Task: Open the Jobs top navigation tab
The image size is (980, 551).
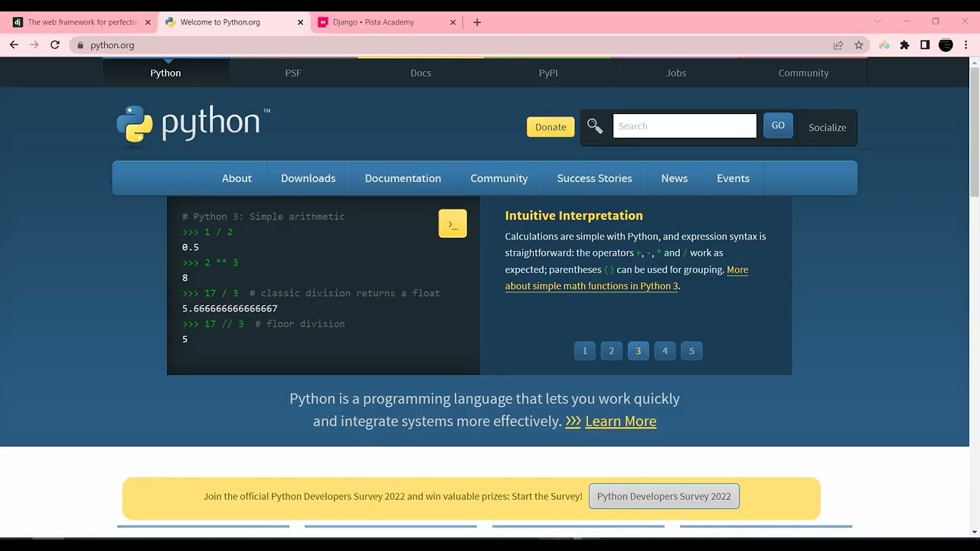Action: pos(676,73)
